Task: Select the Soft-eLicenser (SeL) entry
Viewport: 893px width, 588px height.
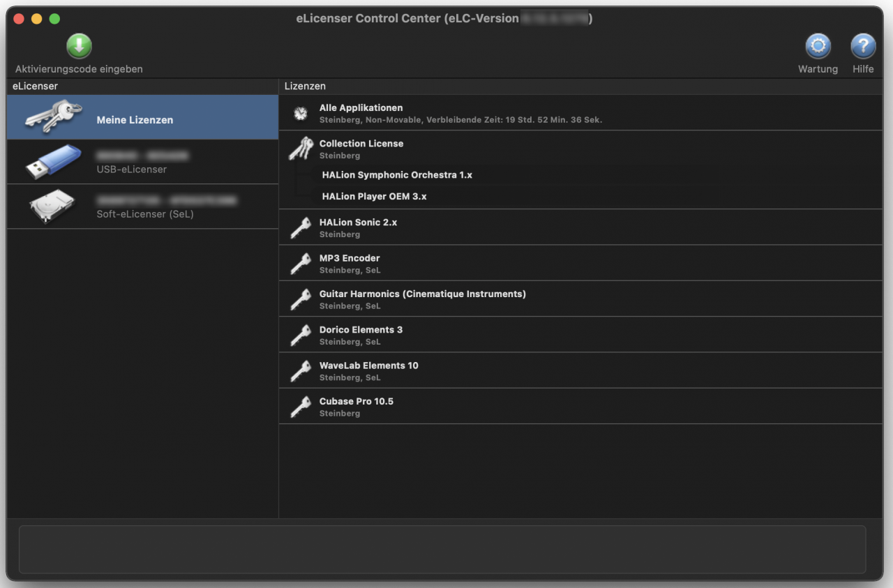Action: point(142,206)
